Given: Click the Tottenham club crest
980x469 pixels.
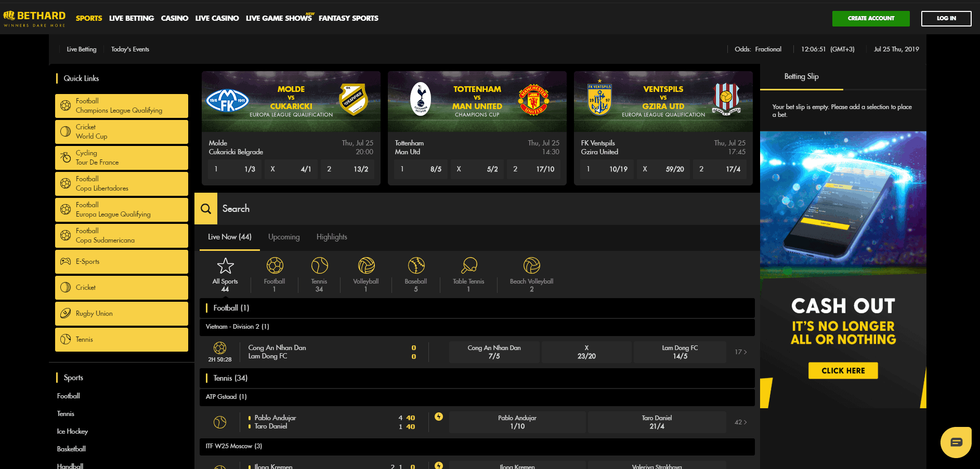Looking at the screenshot, I should tap(421, 99).
